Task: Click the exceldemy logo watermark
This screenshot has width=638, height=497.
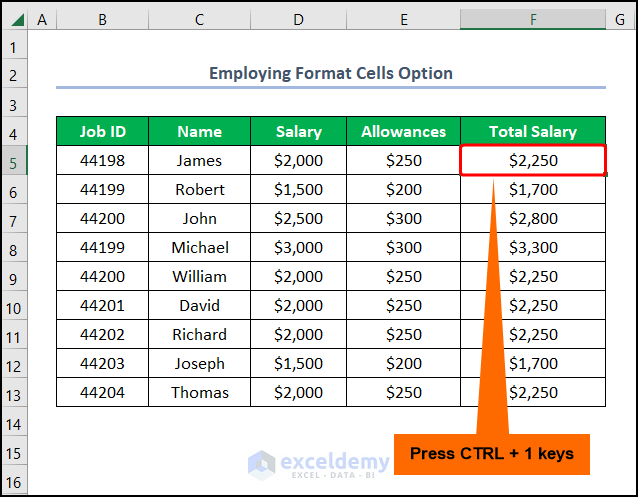Action: 319,463
